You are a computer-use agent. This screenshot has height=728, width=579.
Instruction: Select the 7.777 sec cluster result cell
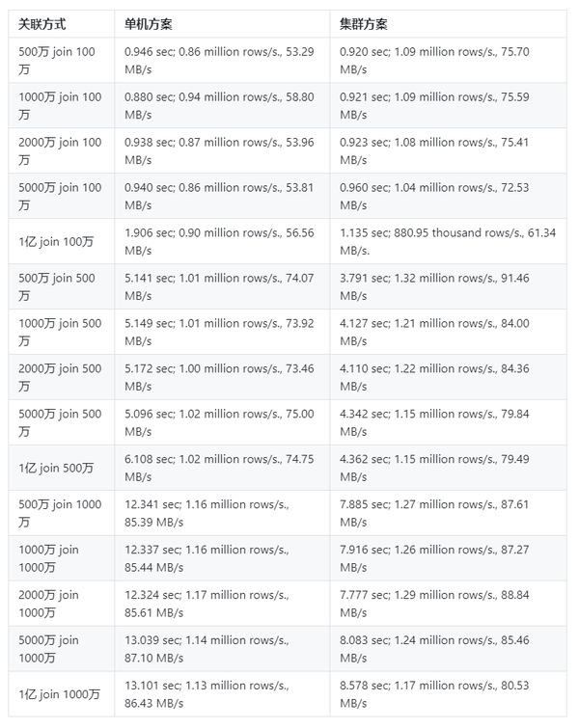tap(434, 604)
